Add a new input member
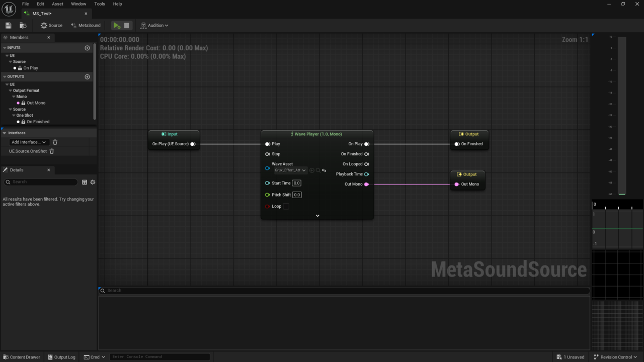The width and height of the screenshot is (644, 362). point(87,48)
